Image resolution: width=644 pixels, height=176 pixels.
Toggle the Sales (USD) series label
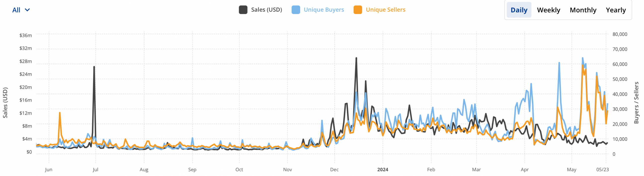coord(266,10)
